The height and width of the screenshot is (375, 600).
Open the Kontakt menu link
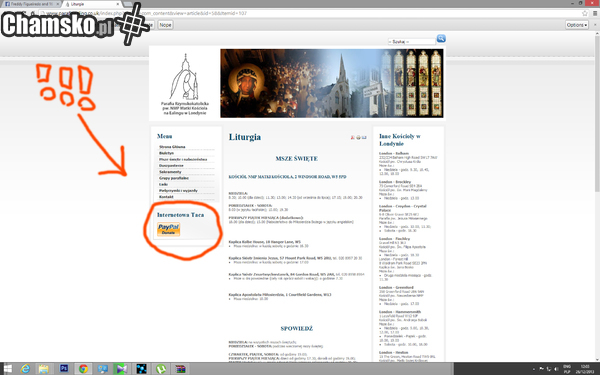coord(166,197)
